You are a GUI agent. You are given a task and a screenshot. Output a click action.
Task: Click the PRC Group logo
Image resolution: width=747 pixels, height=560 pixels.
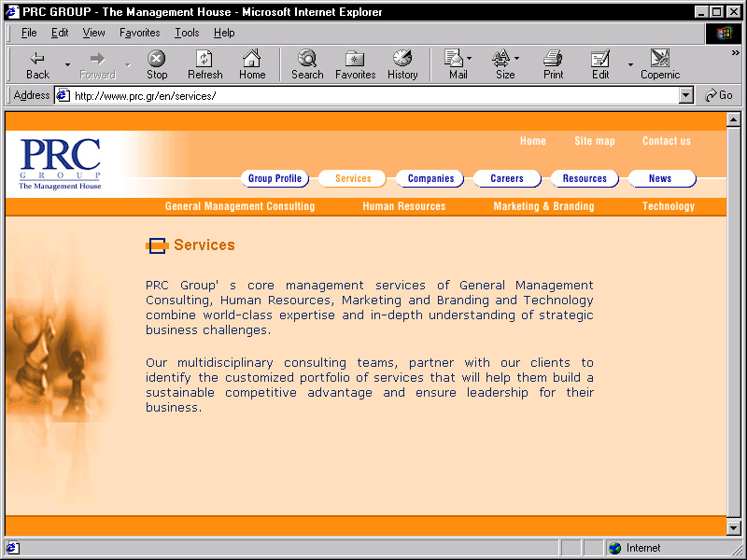click(x=60, y=164)
